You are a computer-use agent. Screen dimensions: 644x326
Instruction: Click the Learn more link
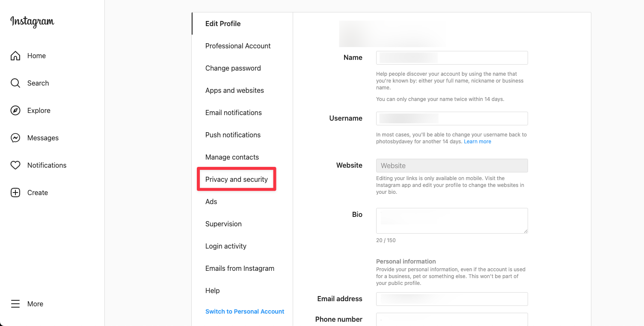point(478,142)
